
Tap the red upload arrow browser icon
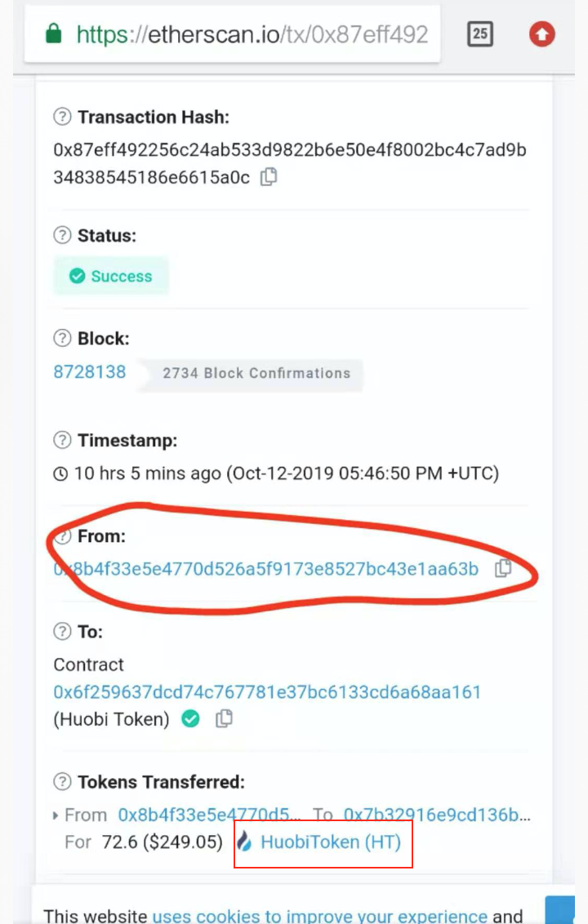tap(542, 33)
